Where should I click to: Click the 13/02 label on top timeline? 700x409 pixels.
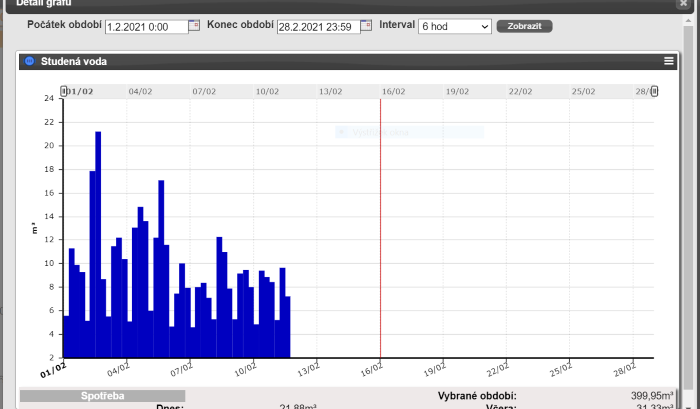331,91
